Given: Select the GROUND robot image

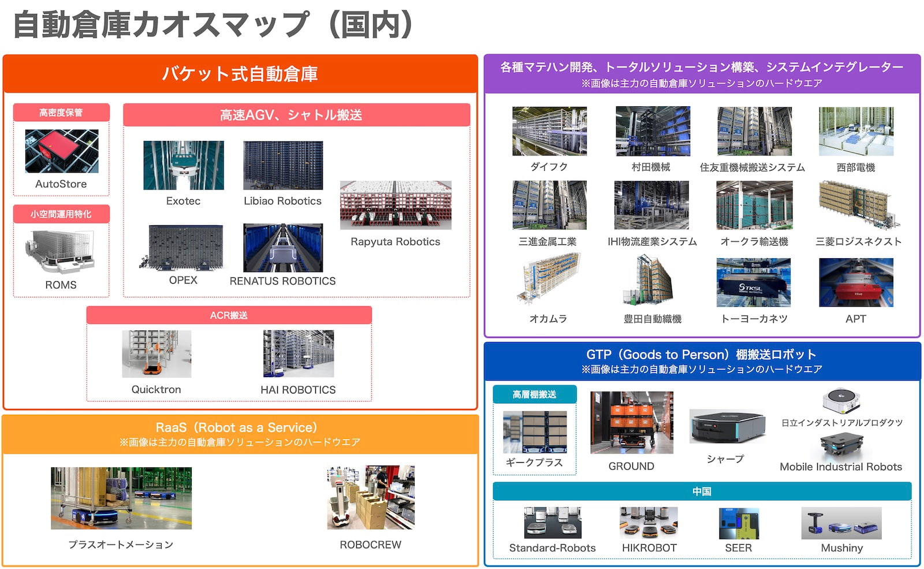Looking at the screenshot, I should pos(632,422).
